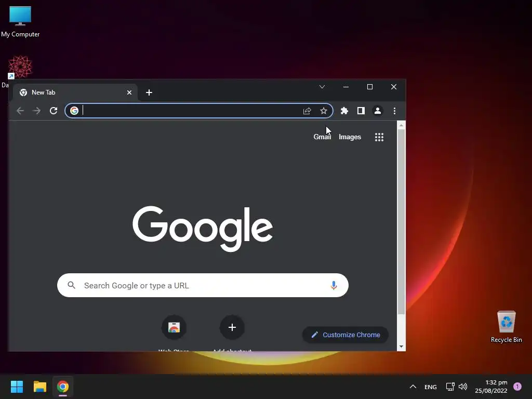Close the New Tab tab
The image size is (532, 399).
point(129,92)
